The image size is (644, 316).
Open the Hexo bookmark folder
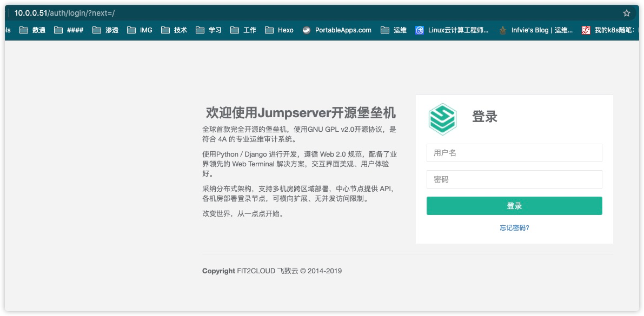280,30
